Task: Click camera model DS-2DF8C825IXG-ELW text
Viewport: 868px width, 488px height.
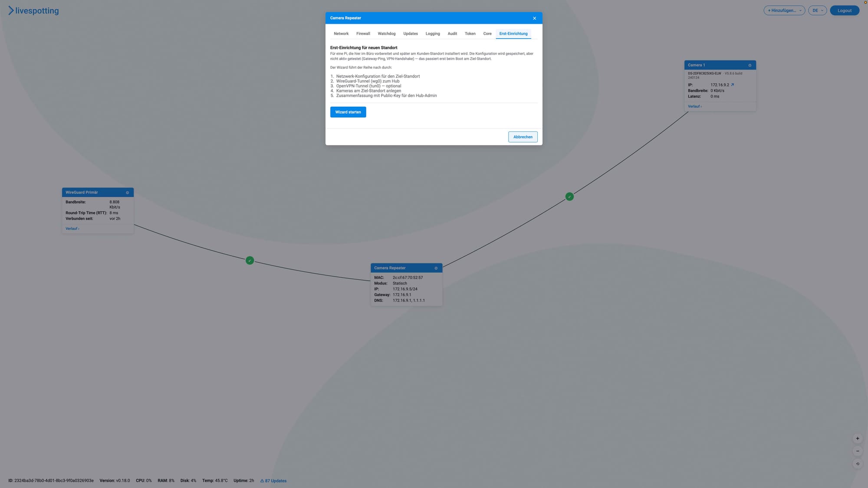Action: [x=704, y=73]
